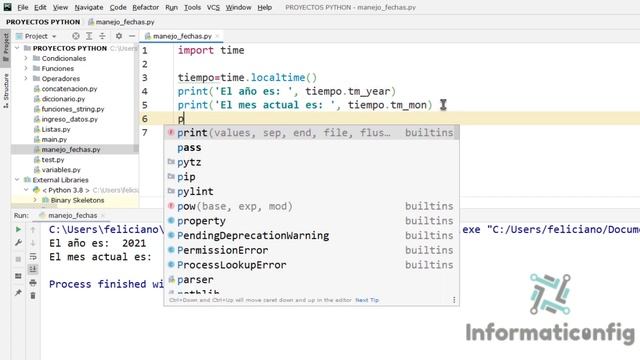Image resolution: width=640 pixels, height=360 pixels.
Task: Choose parser completion suggestion
Action: 311,280
